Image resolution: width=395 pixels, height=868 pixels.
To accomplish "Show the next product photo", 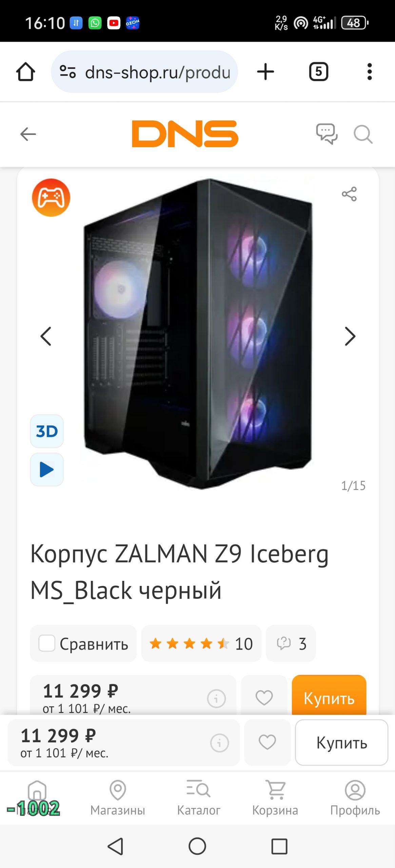I will 350,336.
